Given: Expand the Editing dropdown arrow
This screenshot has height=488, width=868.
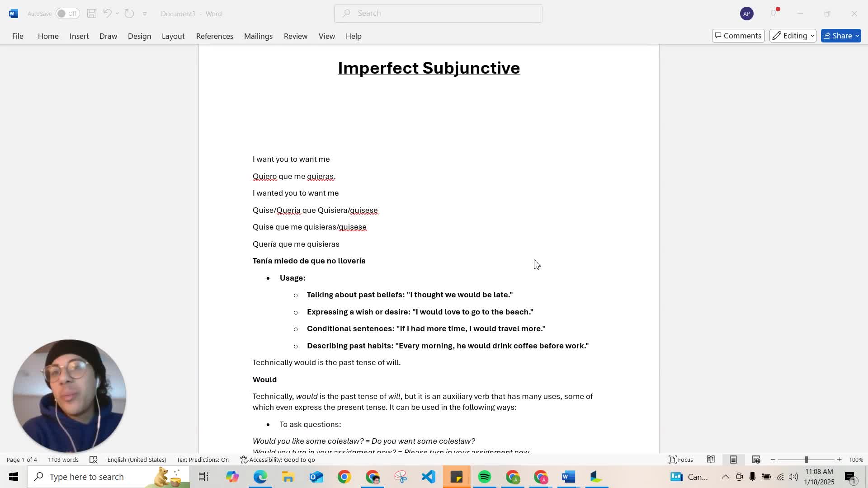Looking at the screenshot, I should [x=812, y=35].
